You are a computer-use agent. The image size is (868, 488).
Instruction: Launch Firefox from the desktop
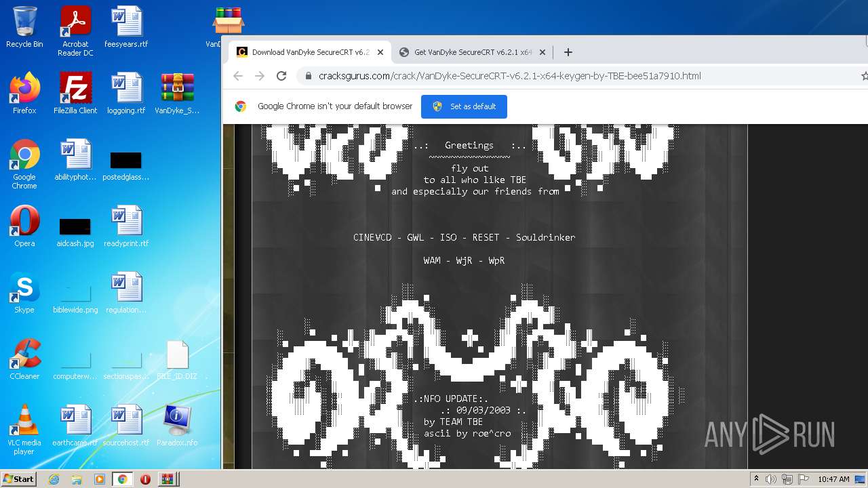click(x=24, y=94)
